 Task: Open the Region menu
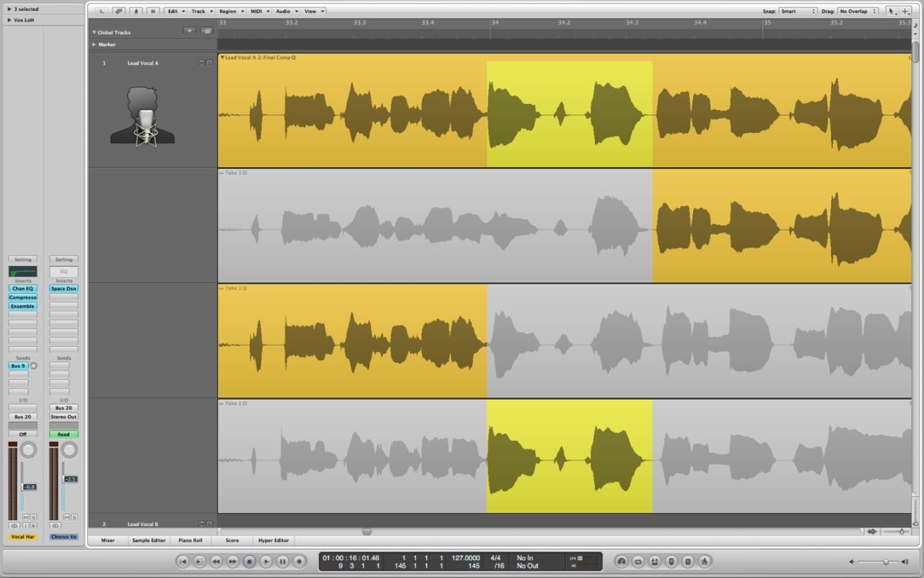pos(230,12)
